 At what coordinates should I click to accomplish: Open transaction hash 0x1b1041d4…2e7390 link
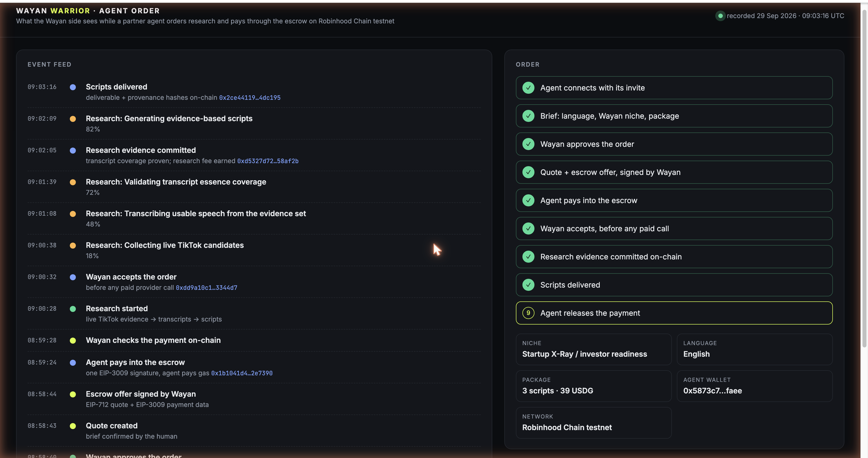242,373
